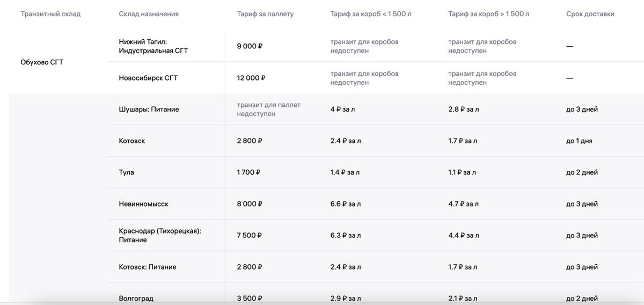Click the "Транзитный склад" column header
644x305 pixels.
point(50,14)
